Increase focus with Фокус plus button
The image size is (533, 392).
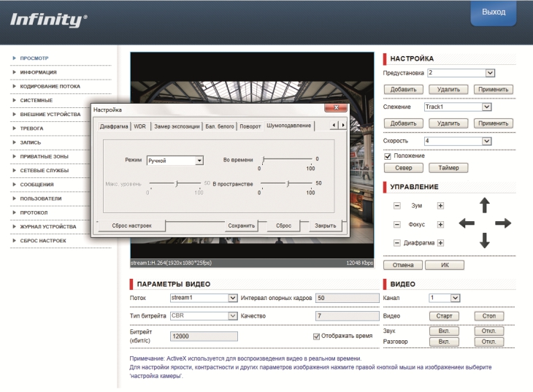pyautogui.click(x=440, y=224)
